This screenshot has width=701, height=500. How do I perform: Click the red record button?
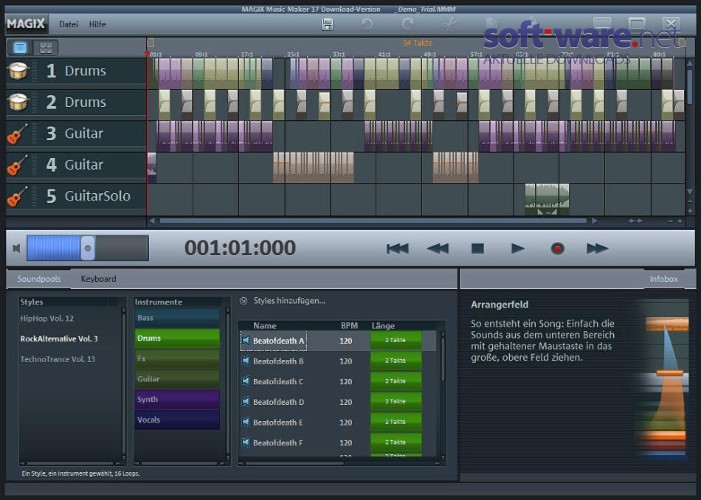(557, 248)
